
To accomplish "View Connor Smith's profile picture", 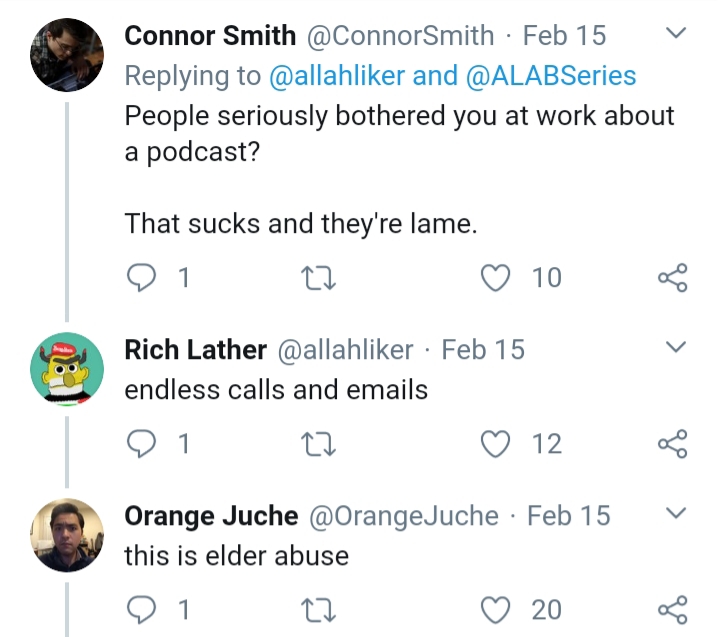I will pos(67,55).
